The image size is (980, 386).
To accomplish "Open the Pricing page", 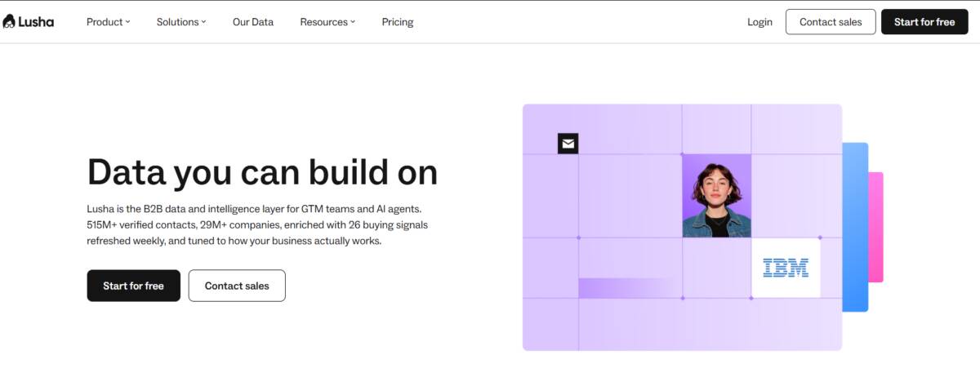I will click(x=398, y=22).
